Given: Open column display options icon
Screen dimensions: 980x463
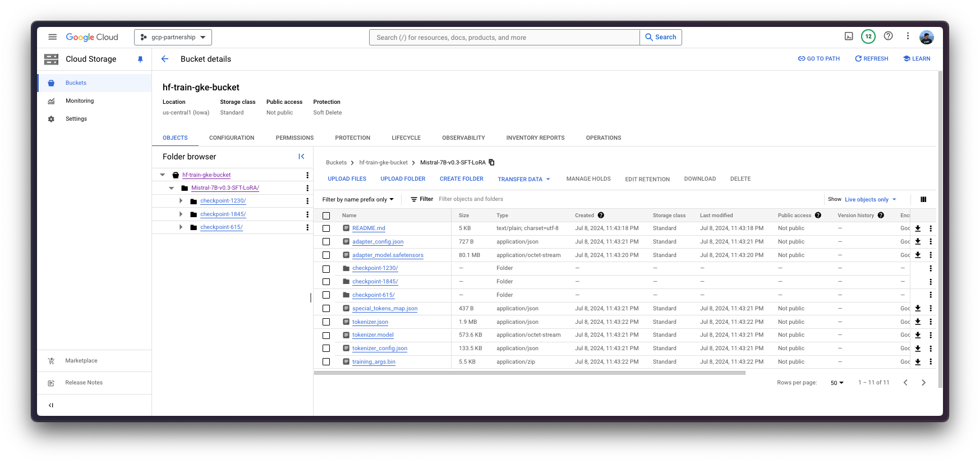Looking at the screenshot, I should (x=923, y=199).
